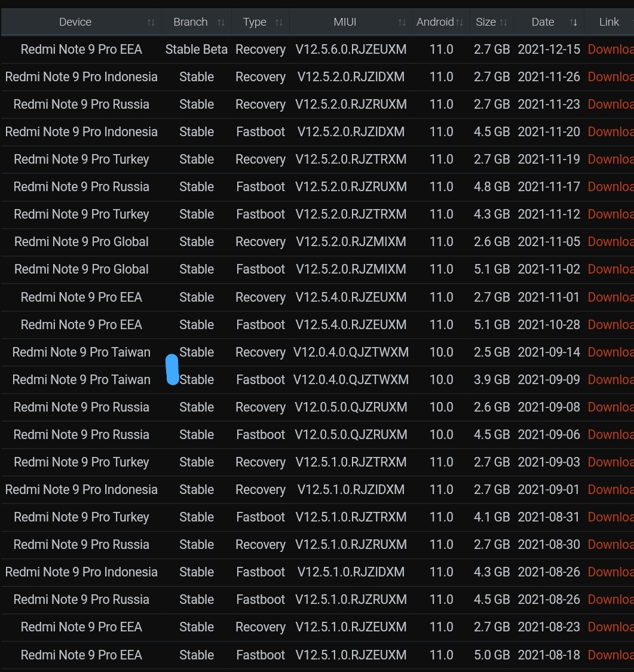
Task: Download Russia Recovery ROM dated 2021-08-30
Action: point(611,544)
